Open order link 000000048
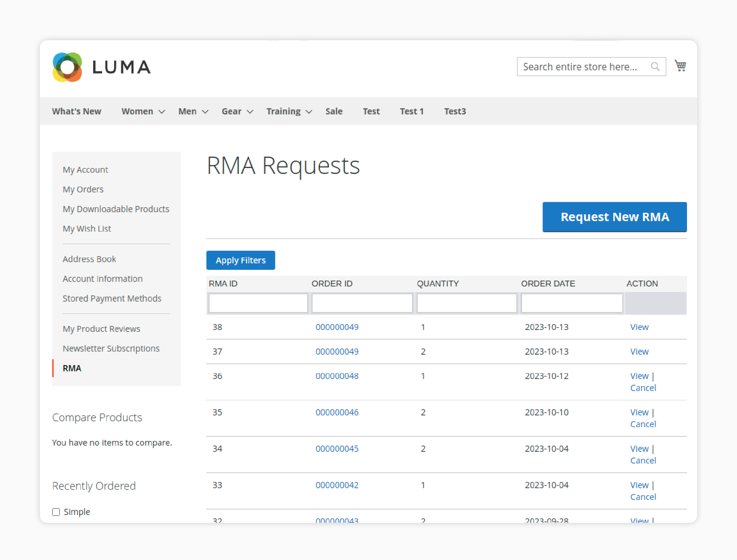This screenshot has height=560, width=737. (337, 376)
